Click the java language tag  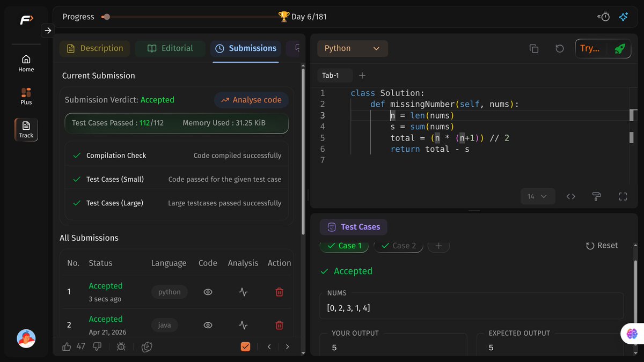tap(164, 325)
